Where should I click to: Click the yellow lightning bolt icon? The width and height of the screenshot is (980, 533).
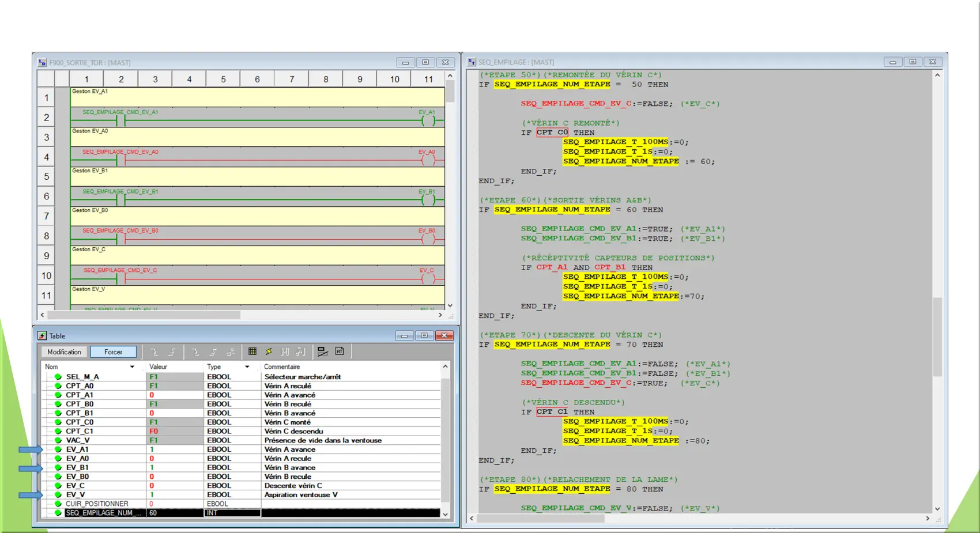click(269, 351)
